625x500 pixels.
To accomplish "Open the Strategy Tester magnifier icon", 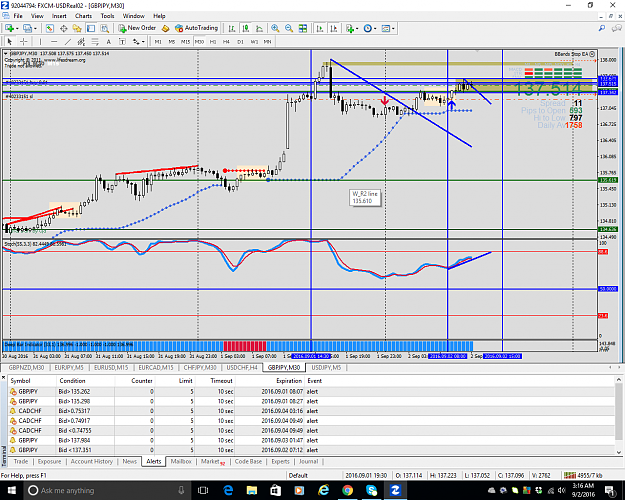I will 104,28.
